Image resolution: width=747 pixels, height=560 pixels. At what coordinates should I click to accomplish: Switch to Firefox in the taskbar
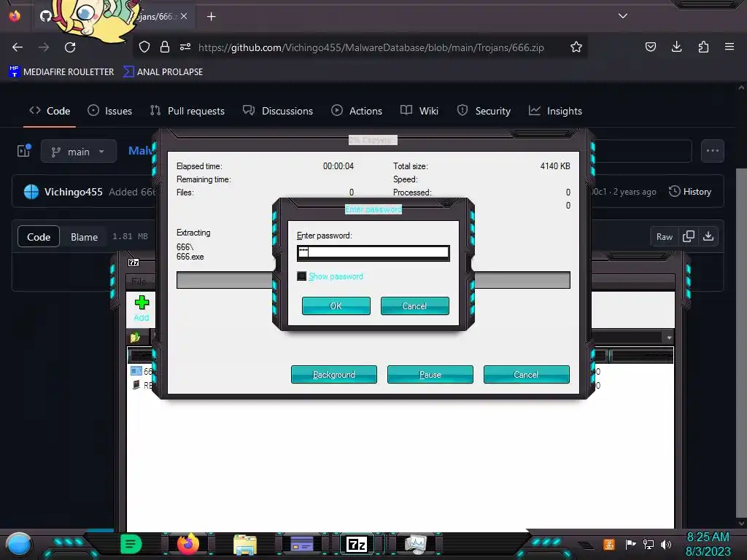point(188,544)
